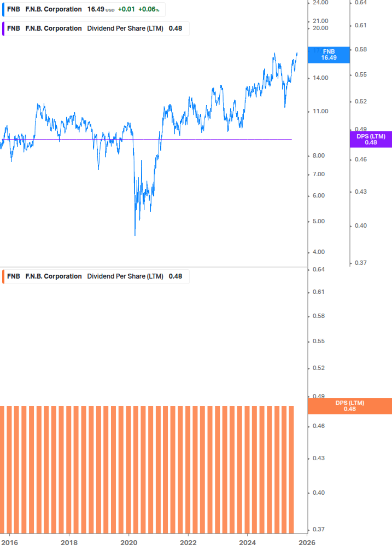
Task: Click the 2024 label on the time axis
Action: click(x=248, y=543)
